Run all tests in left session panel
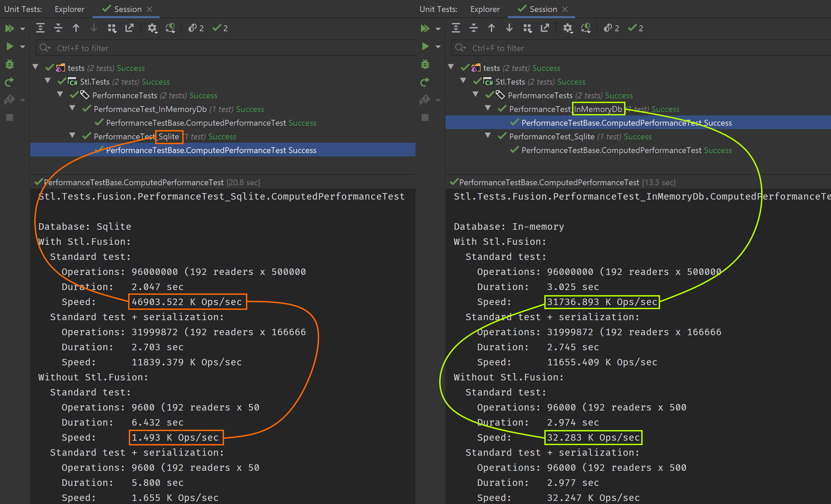 (x=10, y=28)
